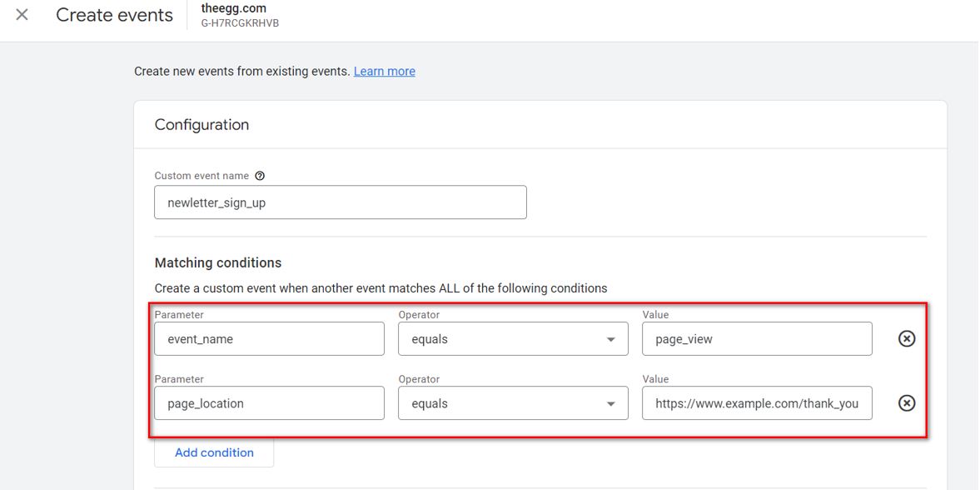
Task: Open the Learn more link
Action: (384, 72)
